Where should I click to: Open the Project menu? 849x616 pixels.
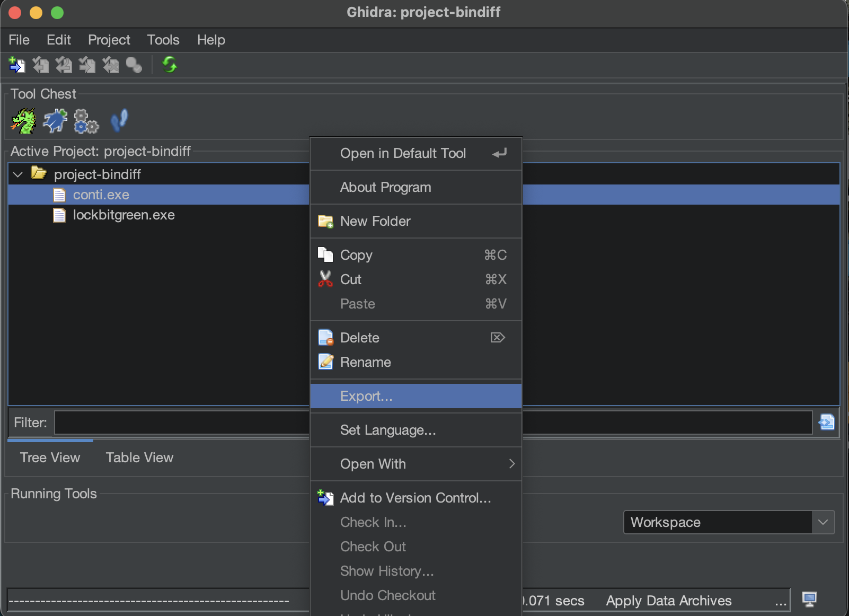click(109, 40)
